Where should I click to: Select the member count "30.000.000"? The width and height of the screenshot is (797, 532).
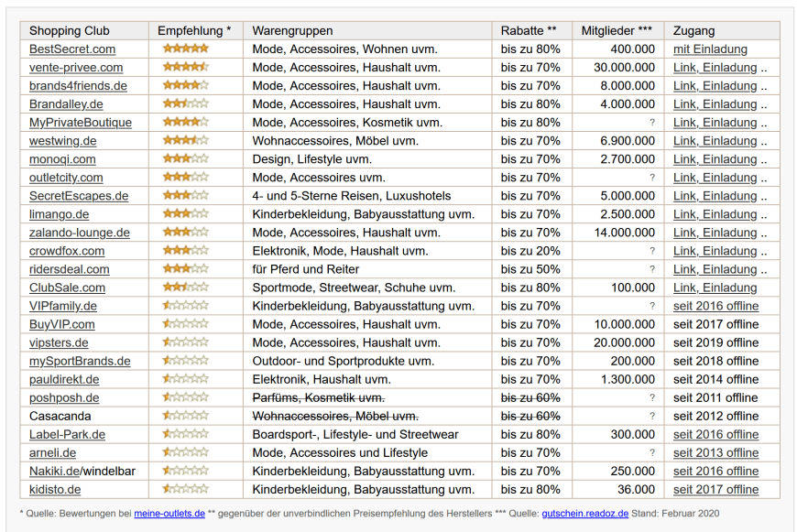(x=624, y=68)
